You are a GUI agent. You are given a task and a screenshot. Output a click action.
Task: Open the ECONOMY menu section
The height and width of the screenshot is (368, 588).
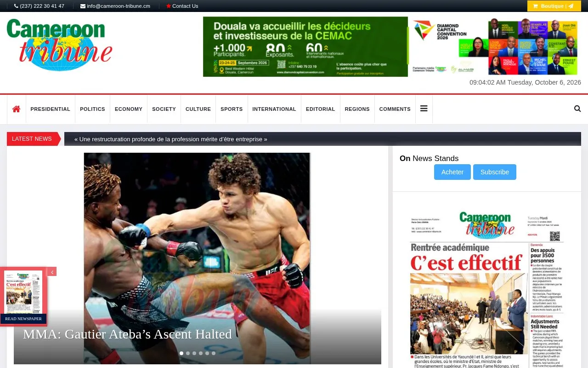pyautogui.click(x=129, y=109)
